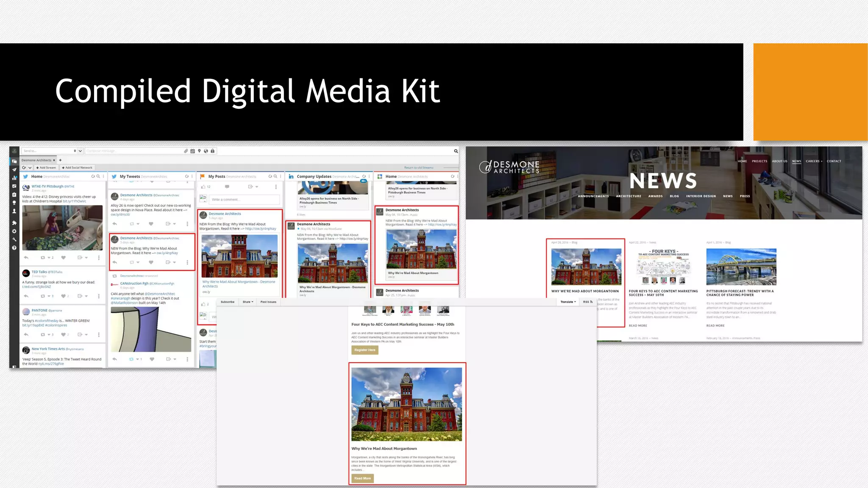Open the Help question-mark icon in Hootsuite sidebar
The image size is (868, 488).
14,248
